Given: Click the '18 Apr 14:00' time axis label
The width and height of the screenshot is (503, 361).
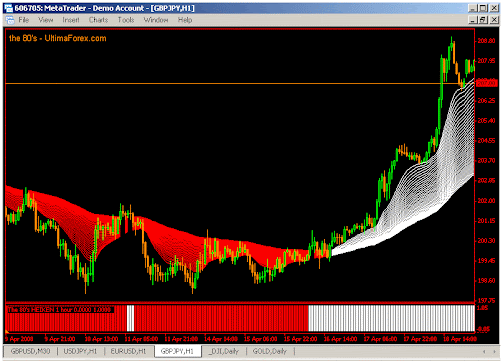Looking at the screenshot, I should (460, 339).
